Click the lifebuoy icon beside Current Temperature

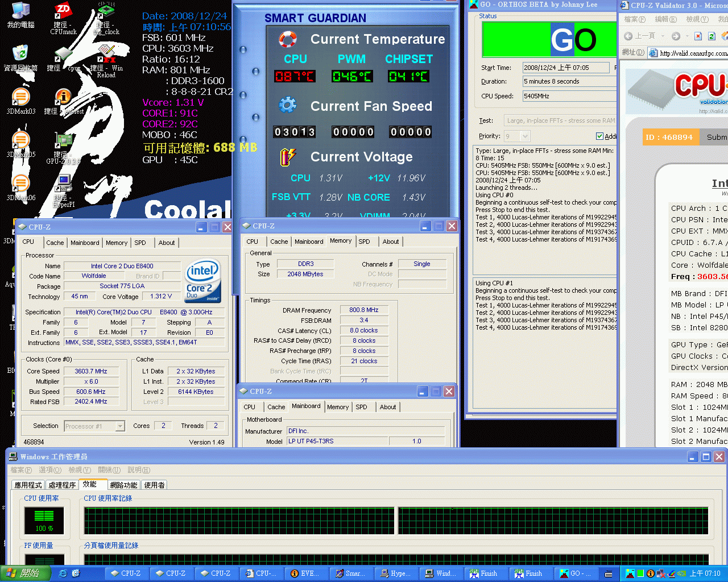click(x=288, y=39)
